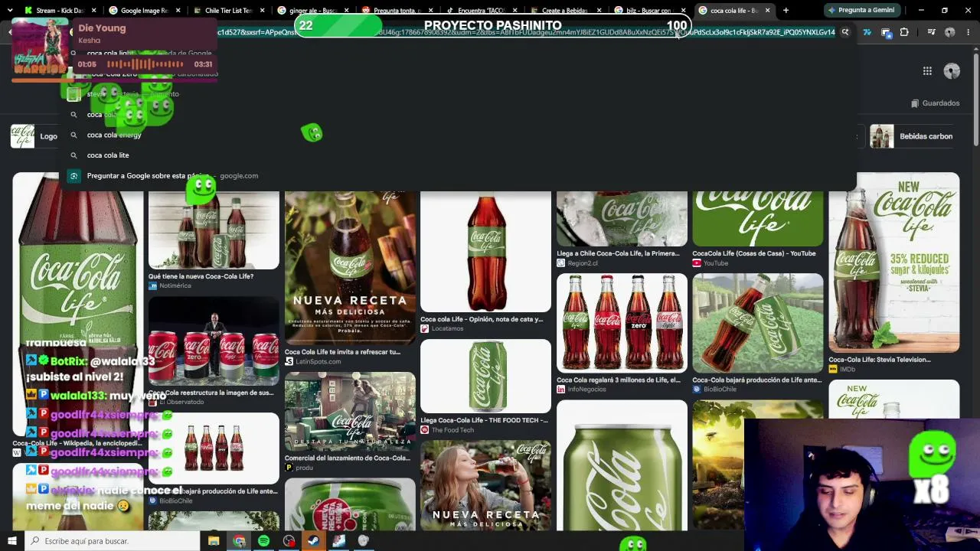Click the The Food Tech source icon
980x551 pixels.
click(x=425, y=430)
